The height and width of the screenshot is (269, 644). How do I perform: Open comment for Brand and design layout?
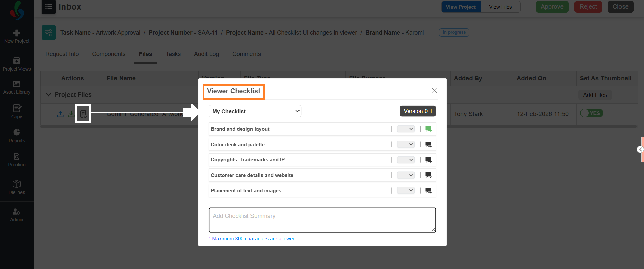[429, 129]
